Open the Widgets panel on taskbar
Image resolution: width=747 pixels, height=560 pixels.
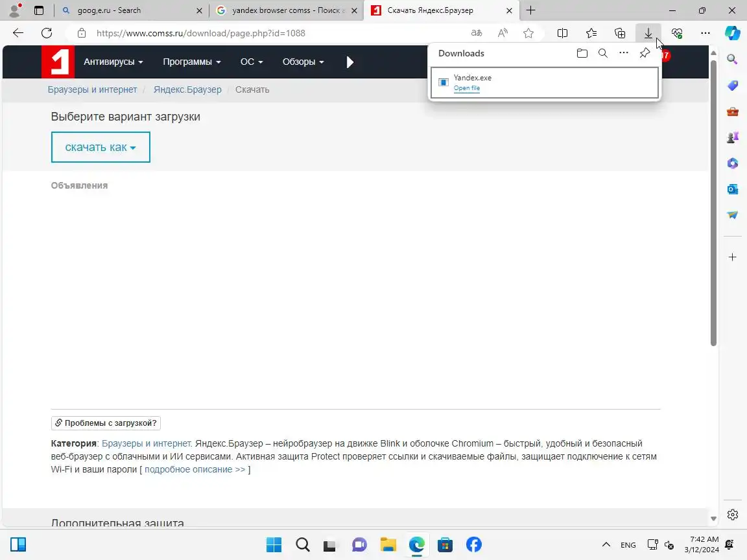tap(18, 544)
